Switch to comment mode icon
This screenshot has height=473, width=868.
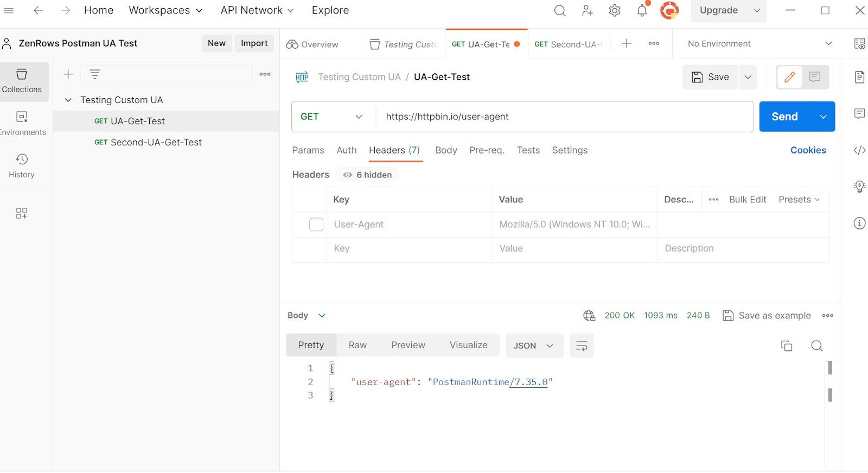point(815,77)
